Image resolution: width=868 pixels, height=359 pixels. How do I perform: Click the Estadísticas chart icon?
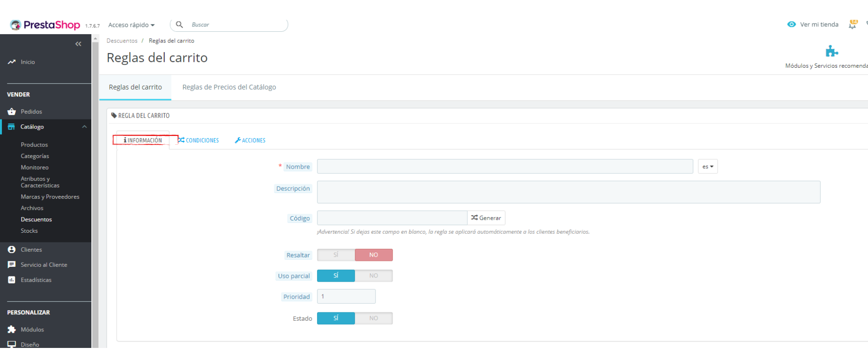[12, 280]
